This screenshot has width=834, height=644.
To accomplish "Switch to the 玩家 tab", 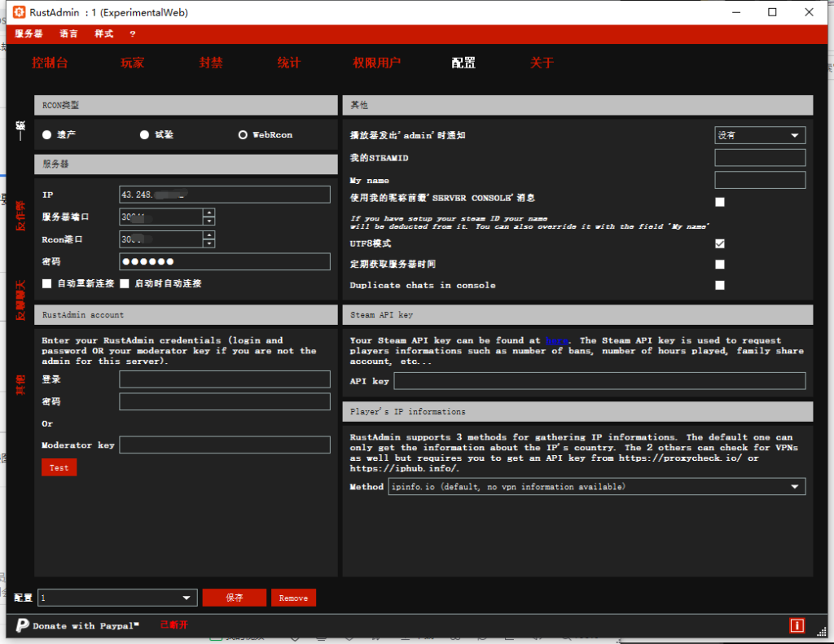I will tap(133, 63).
